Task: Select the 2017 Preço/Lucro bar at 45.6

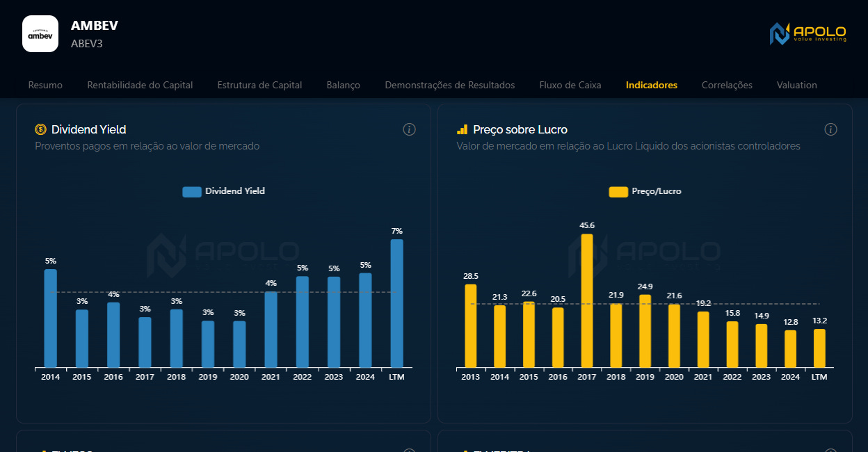Action: coord(587,301)
